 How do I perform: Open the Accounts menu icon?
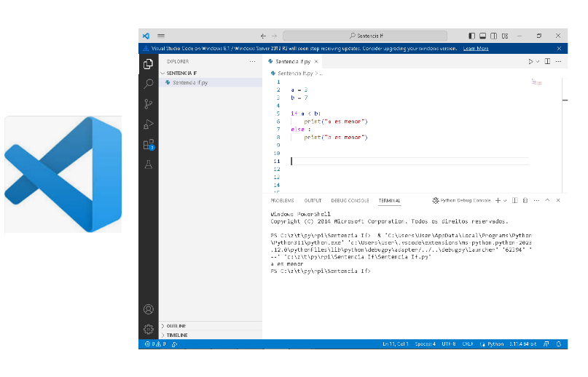pos(148,309)
